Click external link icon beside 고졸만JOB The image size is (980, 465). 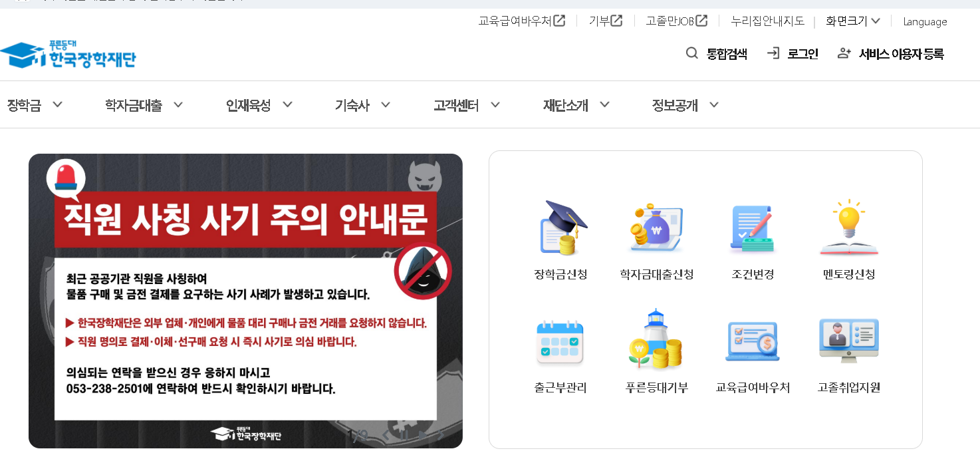701,21
